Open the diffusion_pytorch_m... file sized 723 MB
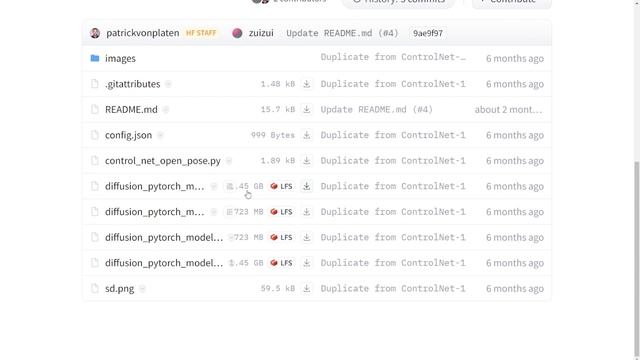Viewport: 640px width, 360px height. pyautogui.click(x=154, y=212)
